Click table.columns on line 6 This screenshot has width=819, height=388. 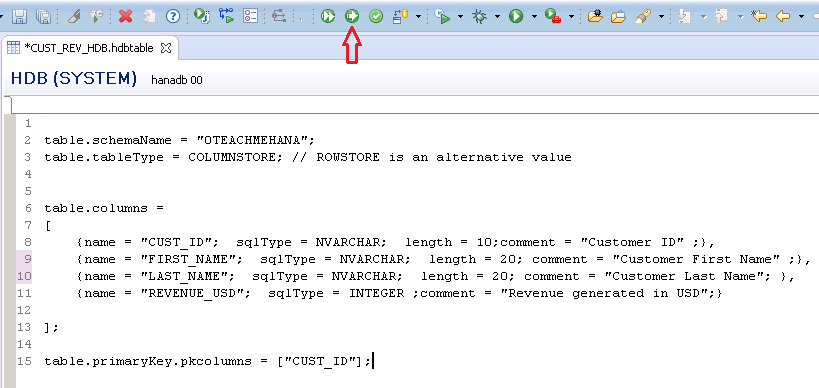[96, 208]
